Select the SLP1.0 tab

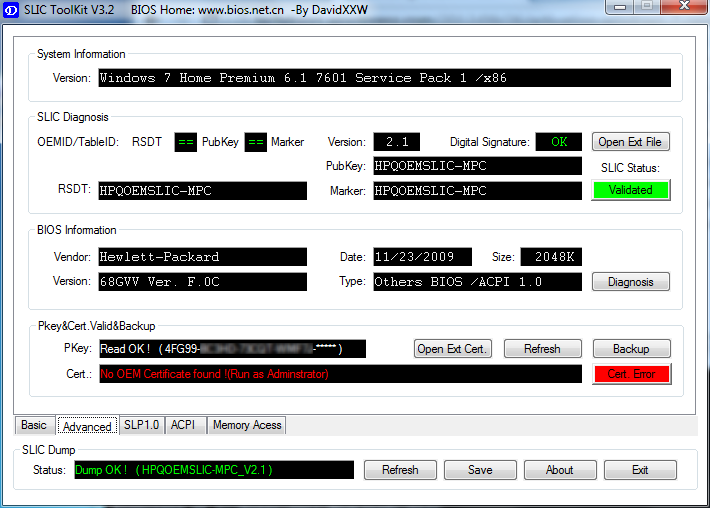coord(141,425)
